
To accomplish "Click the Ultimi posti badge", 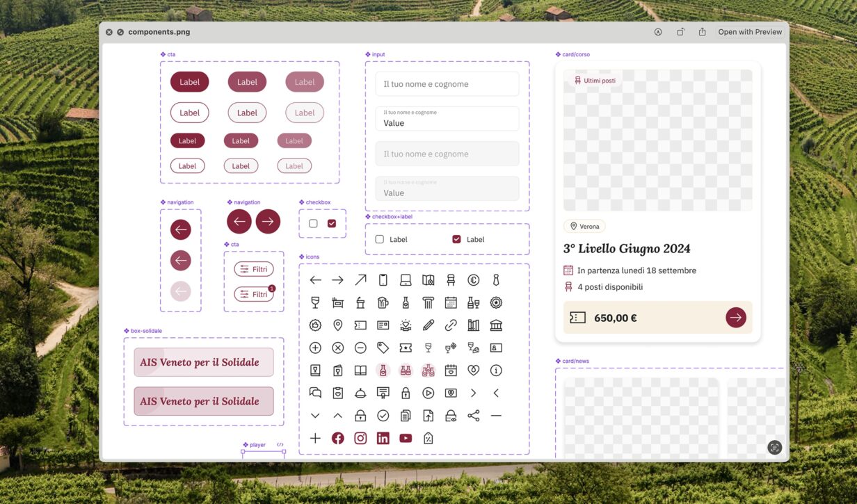I will [x=595, y=81].
